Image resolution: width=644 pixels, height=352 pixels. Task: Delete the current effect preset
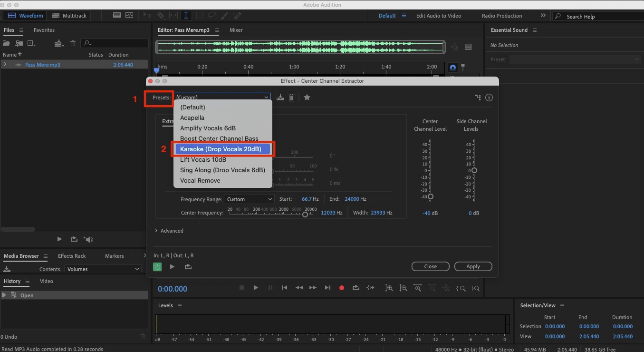(x=292, y=97)
